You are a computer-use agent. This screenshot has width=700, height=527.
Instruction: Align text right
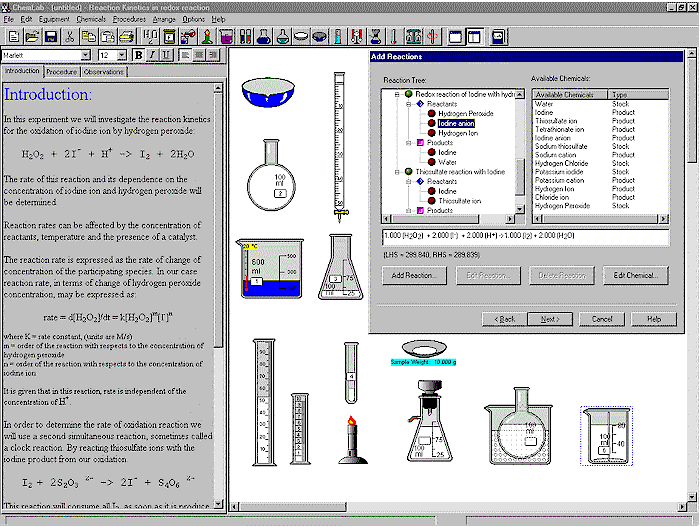213,55
